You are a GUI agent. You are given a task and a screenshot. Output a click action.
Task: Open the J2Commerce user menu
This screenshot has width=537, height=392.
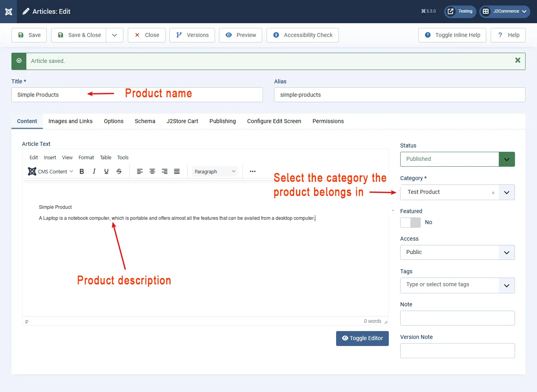505,11
